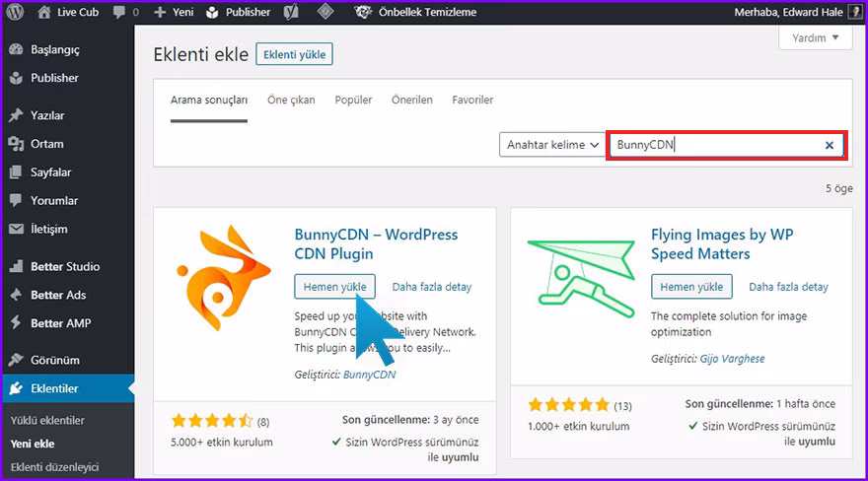Click the '5 öge' result count

pyautogui.click(x=839, y=188)
